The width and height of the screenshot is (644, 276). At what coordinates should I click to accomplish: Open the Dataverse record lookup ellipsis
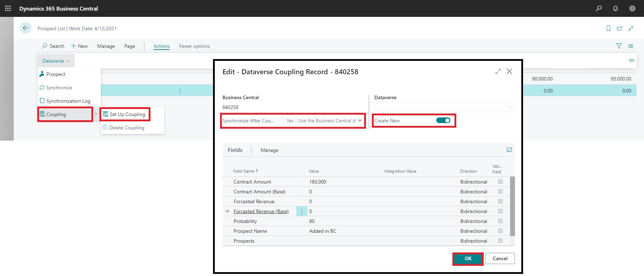click(510, 107)
